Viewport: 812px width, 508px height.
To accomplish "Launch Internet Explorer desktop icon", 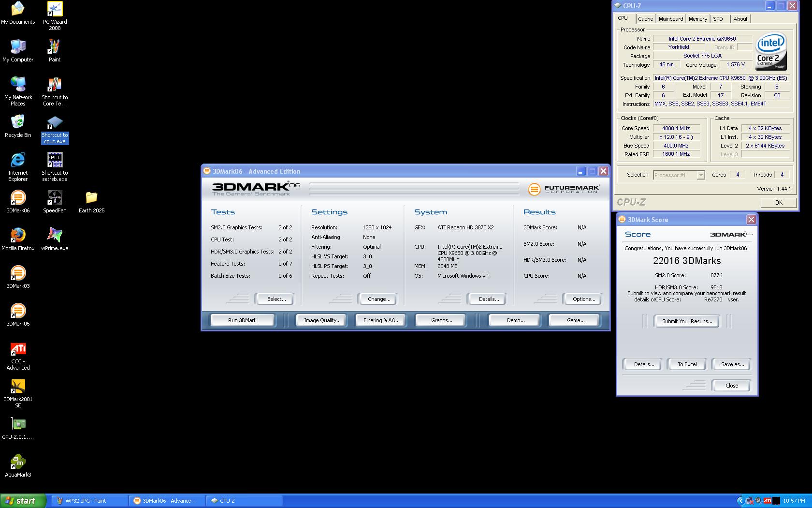I will pyautogui.click(x=18, y=167).
